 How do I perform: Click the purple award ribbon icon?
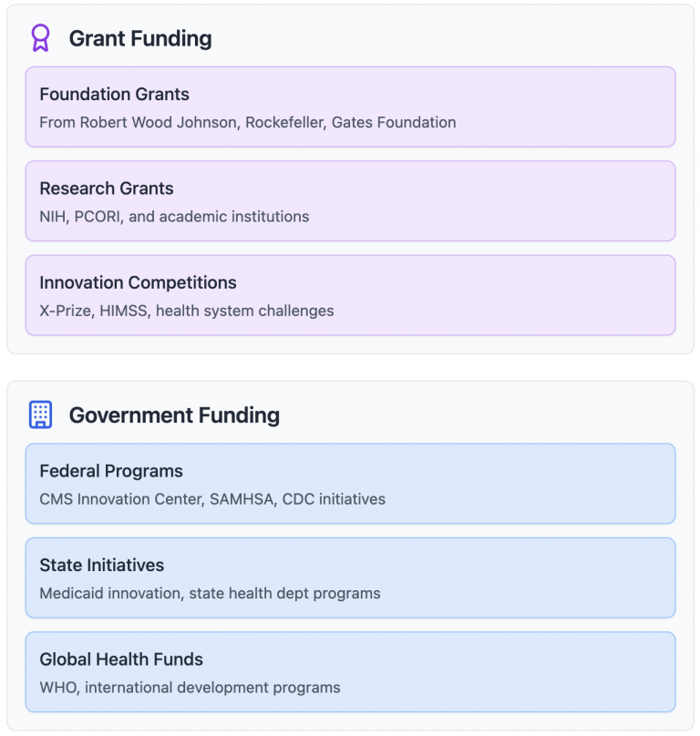(40, 38)
